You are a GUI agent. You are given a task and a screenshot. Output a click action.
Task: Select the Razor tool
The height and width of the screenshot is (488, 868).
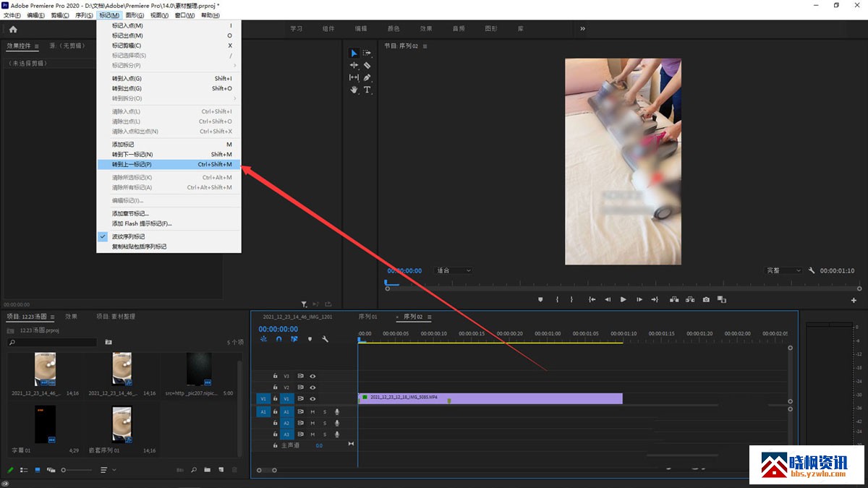[367, 65]
